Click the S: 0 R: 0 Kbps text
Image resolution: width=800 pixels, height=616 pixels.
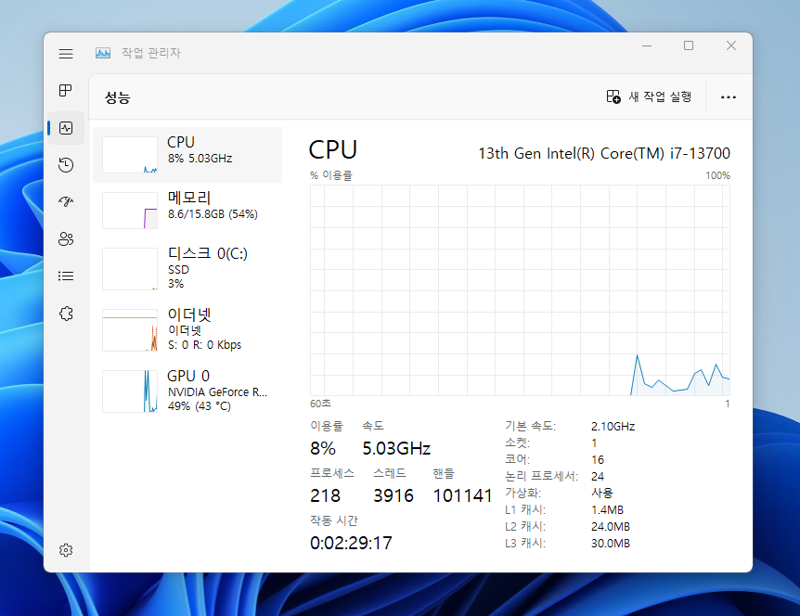pos(205,345)
